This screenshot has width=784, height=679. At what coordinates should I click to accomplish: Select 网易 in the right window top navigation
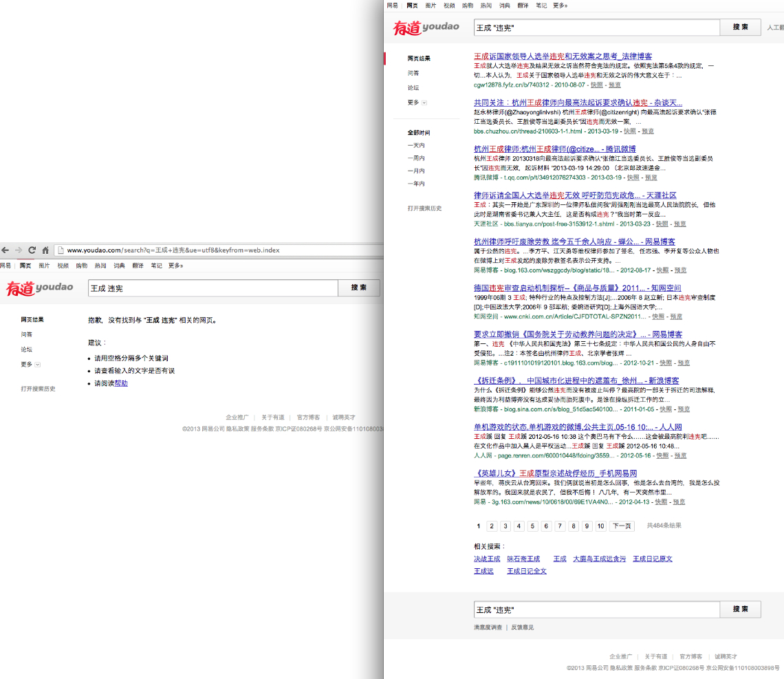[x=393, y=6]
